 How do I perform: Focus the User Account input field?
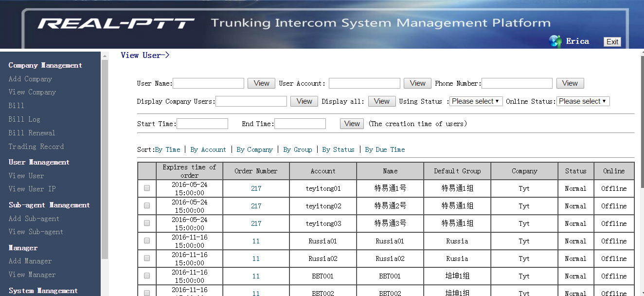[364, 83]
